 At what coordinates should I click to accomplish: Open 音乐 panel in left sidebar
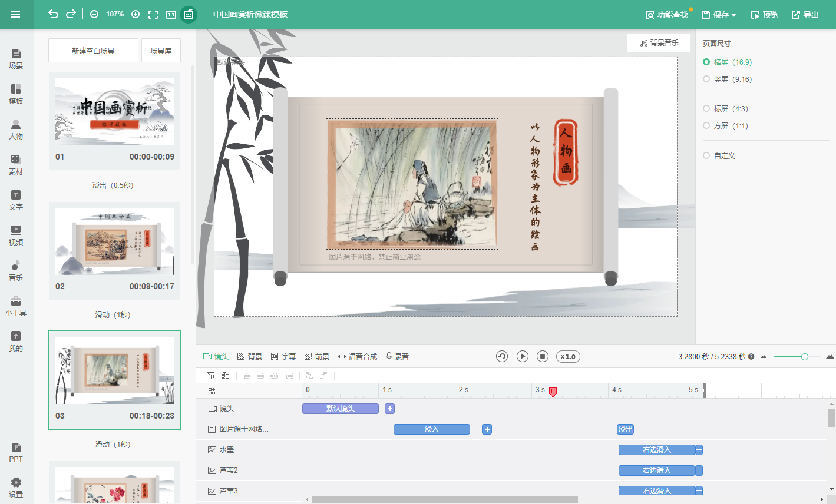[16, 271]
